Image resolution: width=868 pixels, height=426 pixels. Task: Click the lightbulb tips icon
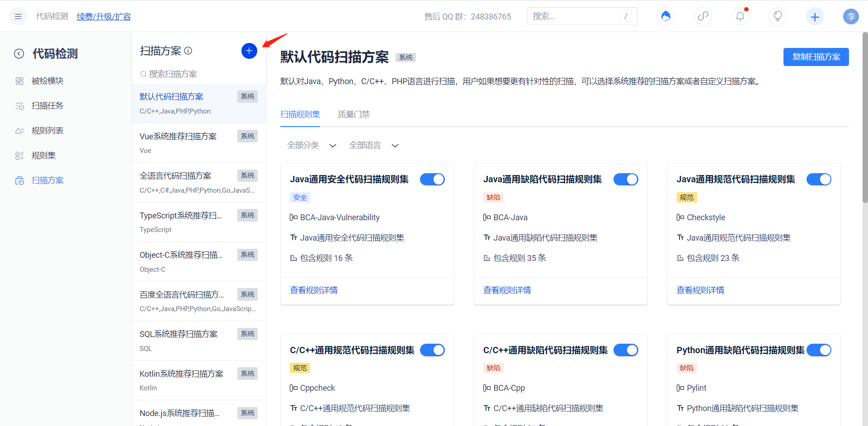click(x=778, y=17)
